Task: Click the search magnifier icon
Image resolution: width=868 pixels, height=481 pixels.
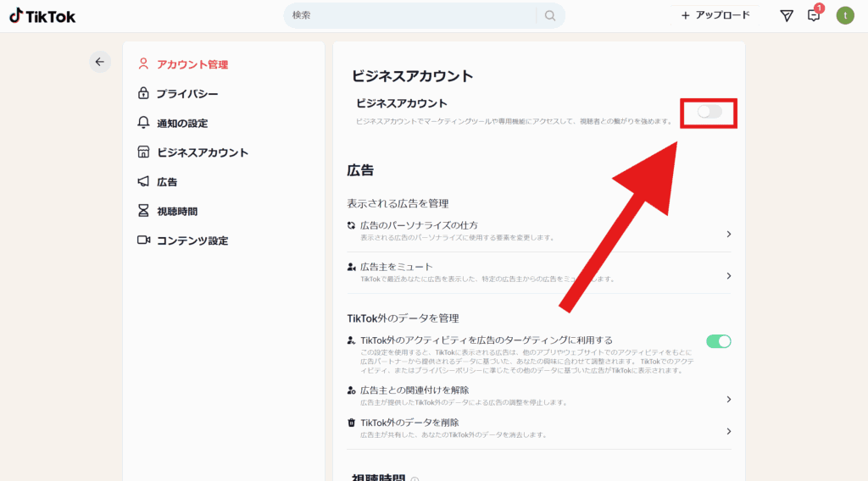Action: 549,15
